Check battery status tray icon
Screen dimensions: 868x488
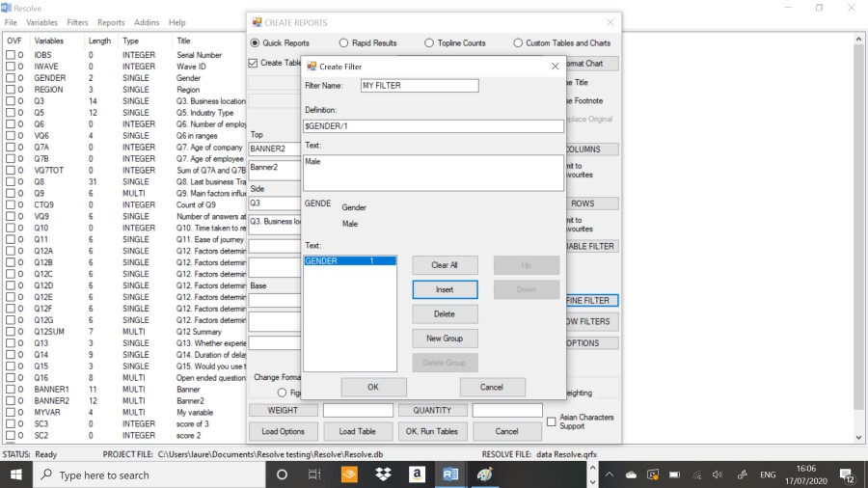[674, 474]
